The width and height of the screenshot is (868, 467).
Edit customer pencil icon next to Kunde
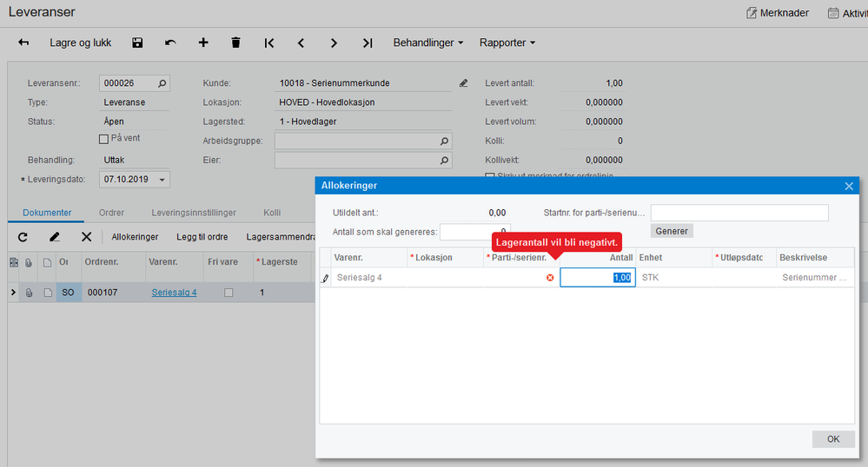(463, 83)
